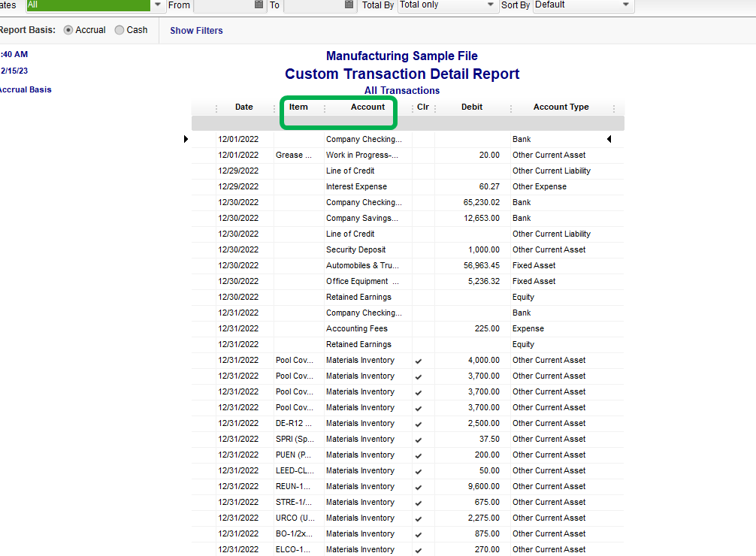
Task: Click the From date input field
Action: click(224, 5)
